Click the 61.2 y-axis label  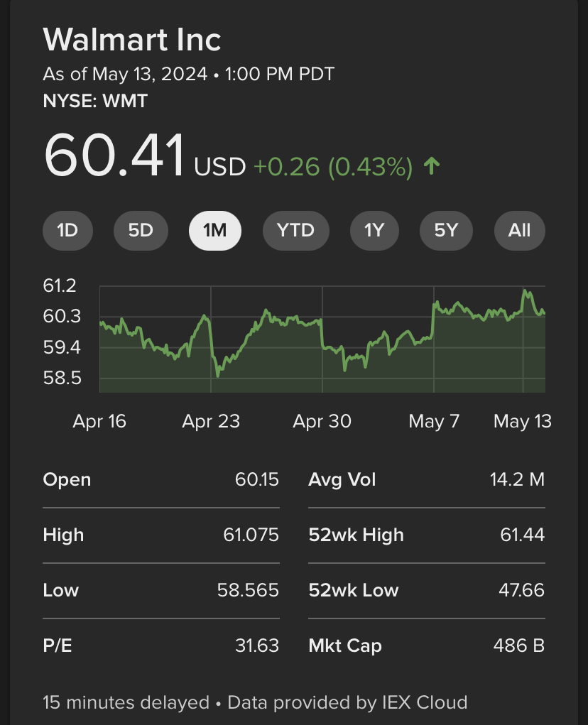pyautogui.click(x=60, y=285)
